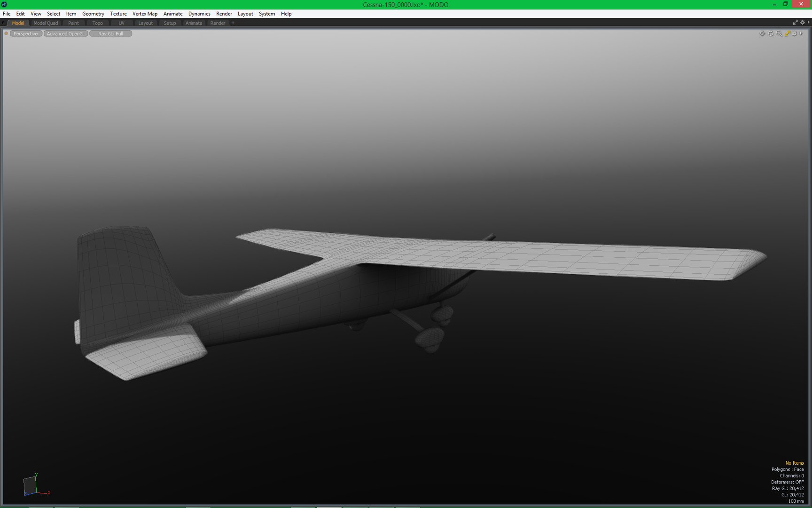The image size is (812, 508).
Task: Switch to the Setup tab
Action: (170, 23)
